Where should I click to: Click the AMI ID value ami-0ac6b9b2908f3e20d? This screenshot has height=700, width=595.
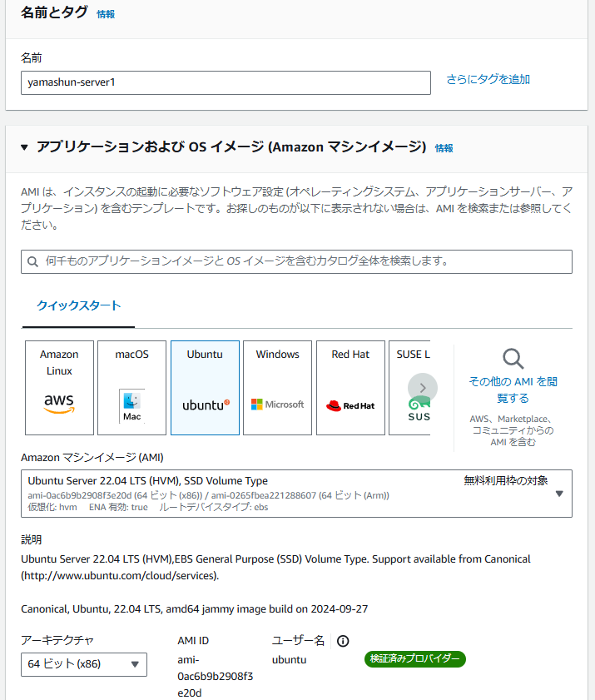tap(216, 677)
